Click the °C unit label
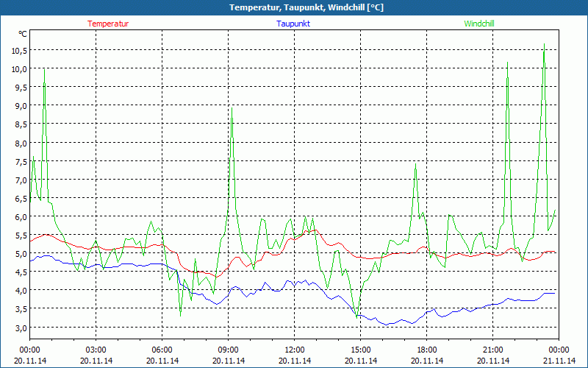Image resolution: width=588 pixels, height=368 pixels. (23, 34)
